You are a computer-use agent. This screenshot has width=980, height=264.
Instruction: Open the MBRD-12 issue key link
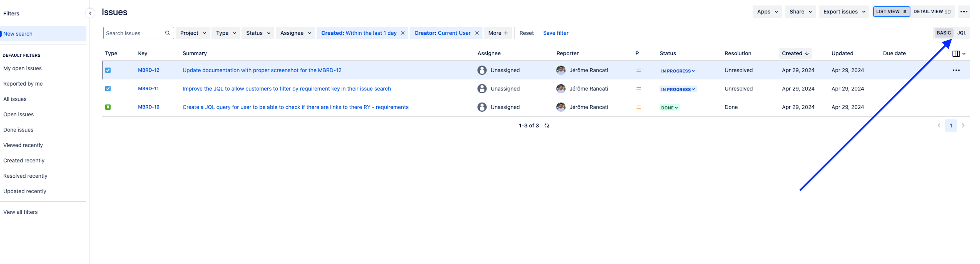click(x=148, y=70)
